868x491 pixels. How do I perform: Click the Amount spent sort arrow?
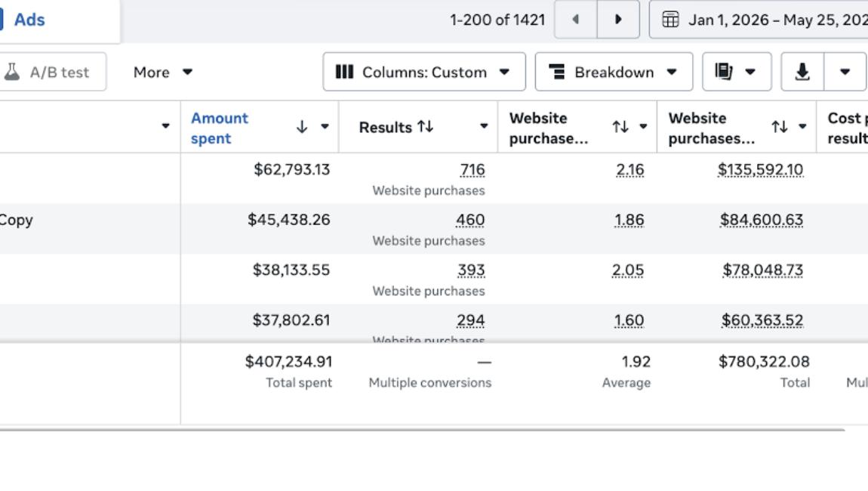[302, 127]
